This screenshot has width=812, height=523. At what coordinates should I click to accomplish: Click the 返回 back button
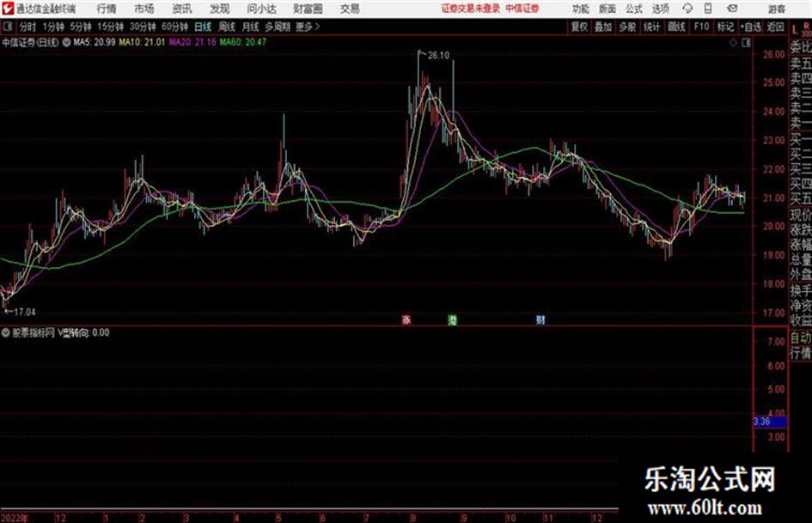(x=775, y=27)
